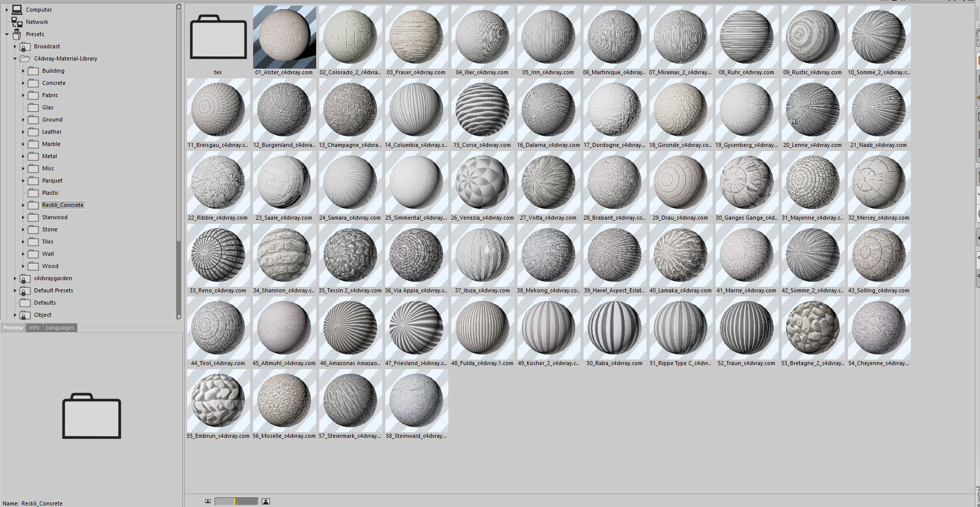Switch to the Info tab
Screen dimensions: 980x507
(34, 327)
